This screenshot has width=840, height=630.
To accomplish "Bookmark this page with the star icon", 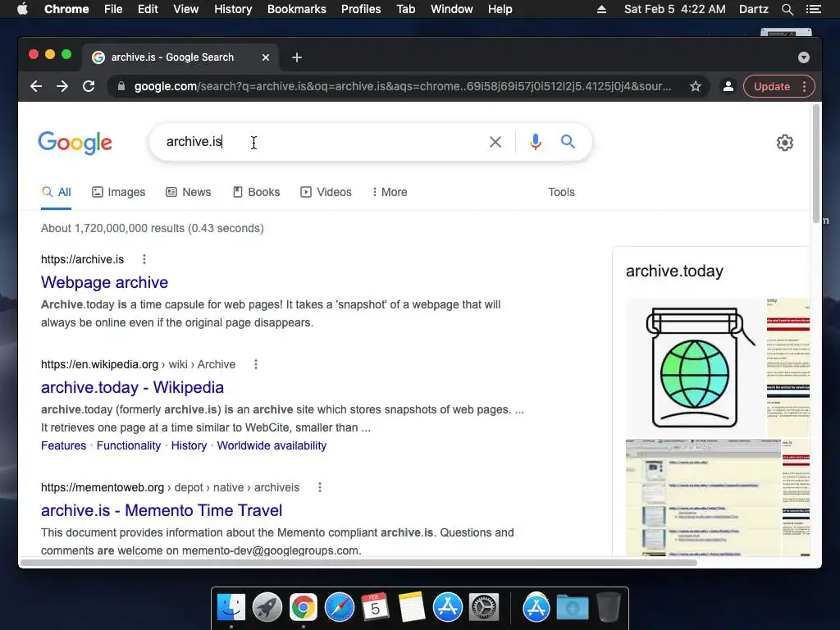I will point(696,86).
